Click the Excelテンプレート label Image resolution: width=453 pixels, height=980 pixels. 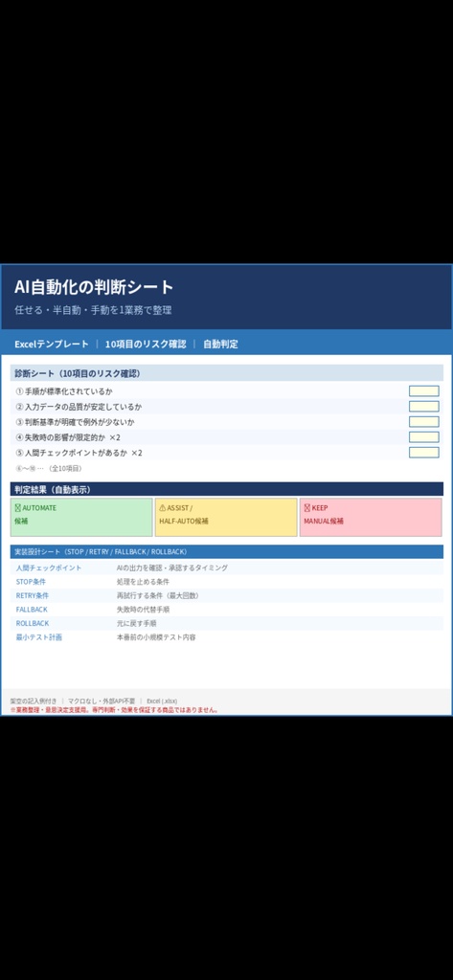point(52,345)
